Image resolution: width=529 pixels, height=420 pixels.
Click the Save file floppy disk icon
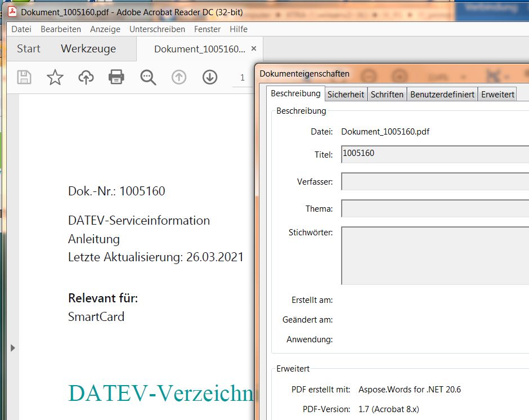pos(24,77)
